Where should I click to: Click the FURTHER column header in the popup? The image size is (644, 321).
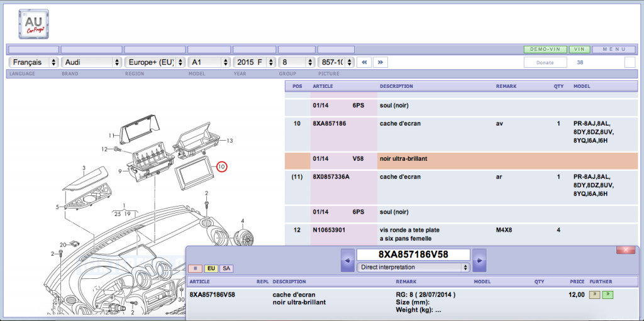coord(601,282)
